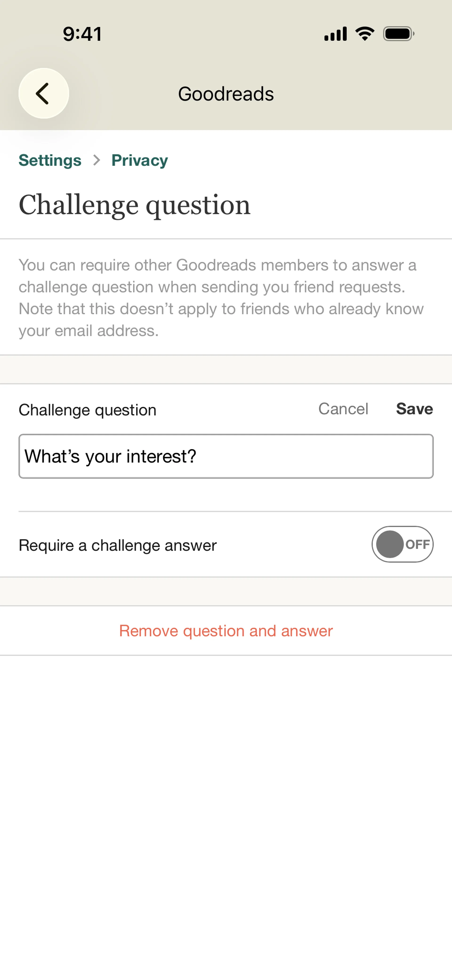Save the challenge question
This screenshot has width=452, height=980.
(x=414, y=409)
